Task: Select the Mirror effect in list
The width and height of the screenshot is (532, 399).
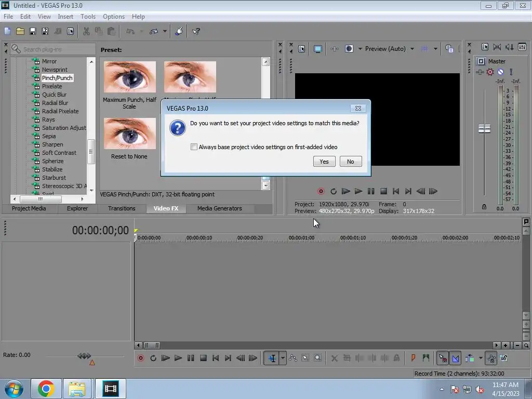Action: (x=49, y=61)
